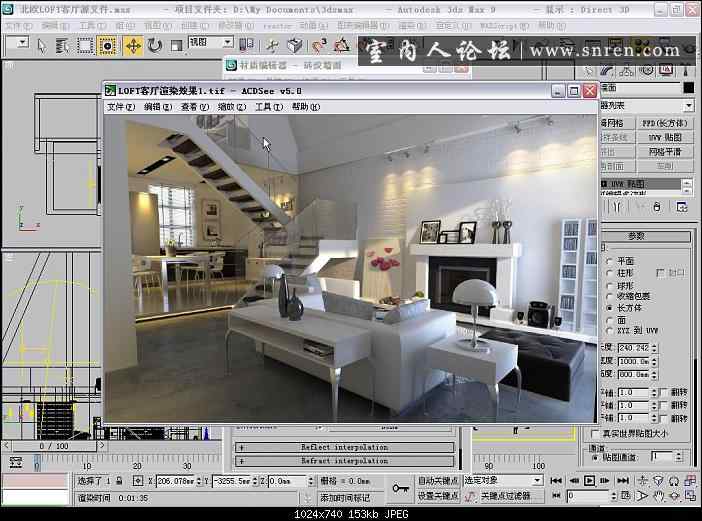Switch to the Motion command panel
The width and height of the screenshot is (702, 521).
coord(646,71)
